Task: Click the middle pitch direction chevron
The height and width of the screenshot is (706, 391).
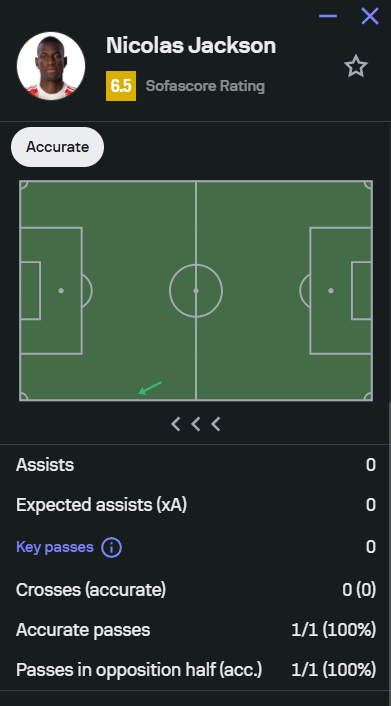Action: coord(196,424)
